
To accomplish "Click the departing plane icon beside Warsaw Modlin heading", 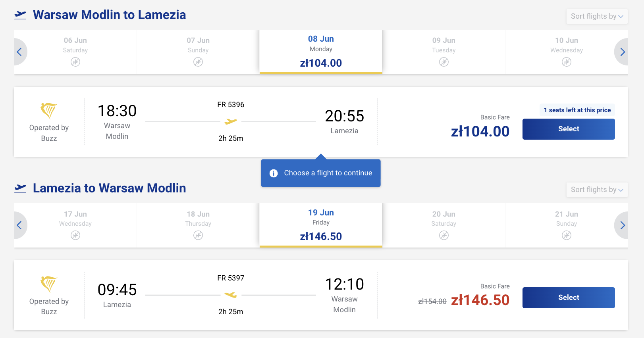I will (x=20, y=15).
